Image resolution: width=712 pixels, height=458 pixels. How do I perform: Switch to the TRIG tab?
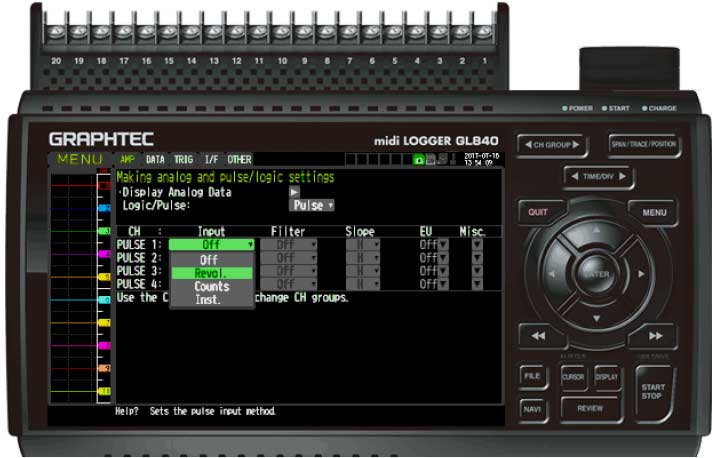point(183,159)
